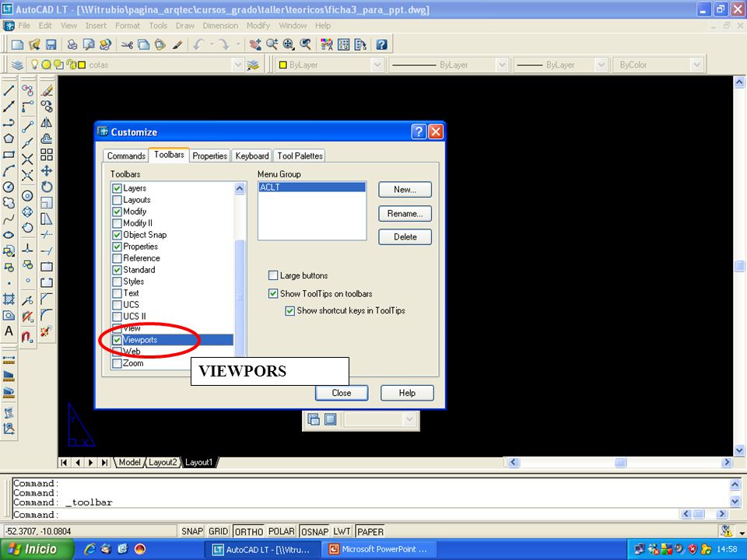Switch to the Tool Palettes tab
Image resolution: width=747 pixels, height=560 pixels.
click(300, 156)
